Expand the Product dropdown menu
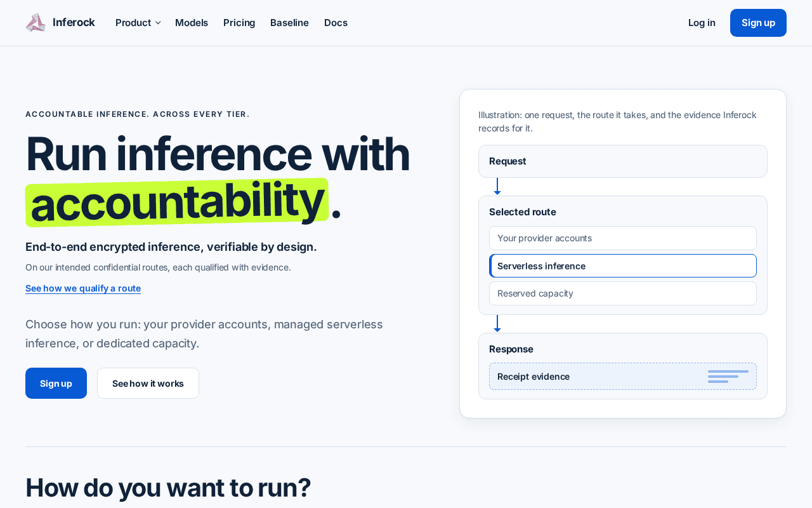This screenshot has height=508, width=812. coord(138,23)
